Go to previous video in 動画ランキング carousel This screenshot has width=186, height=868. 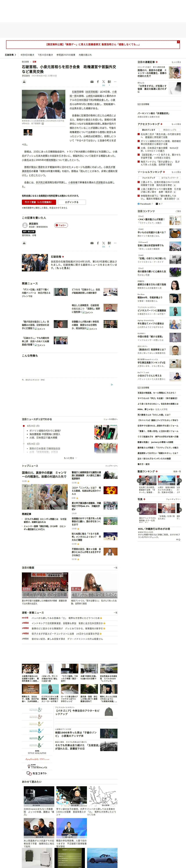pos(139,481)
